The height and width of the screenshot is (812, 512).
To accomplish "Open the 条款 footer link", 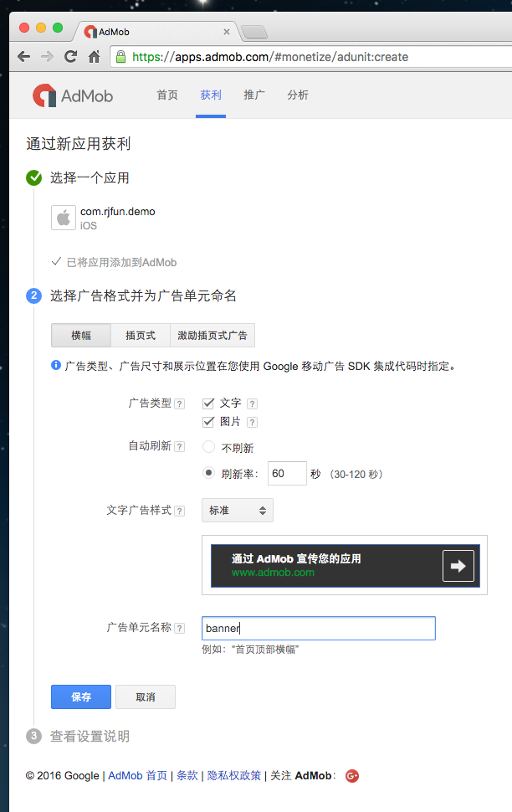I will (x=187, y=776).
